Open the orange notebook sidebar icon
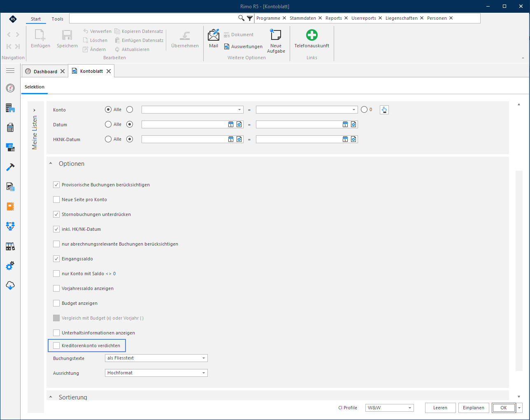This screenshot has height=420, width=530. (x=10, y=207)
